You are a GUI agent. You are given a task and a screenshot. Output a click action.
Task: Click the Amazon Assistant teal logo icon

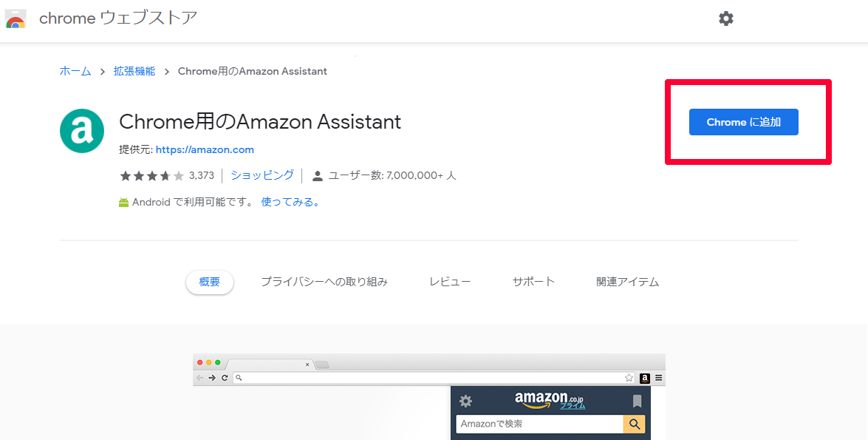tap(82, 131)
